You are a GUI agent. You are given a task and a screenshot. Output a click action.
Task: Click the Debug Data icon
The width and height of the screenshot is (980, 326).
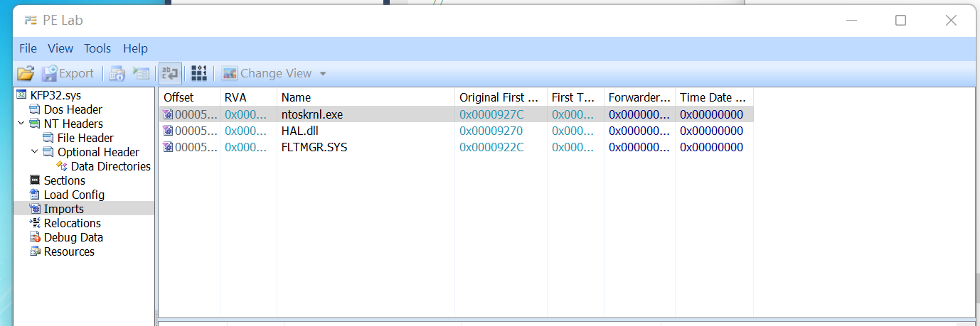click(x=35, y=237)
